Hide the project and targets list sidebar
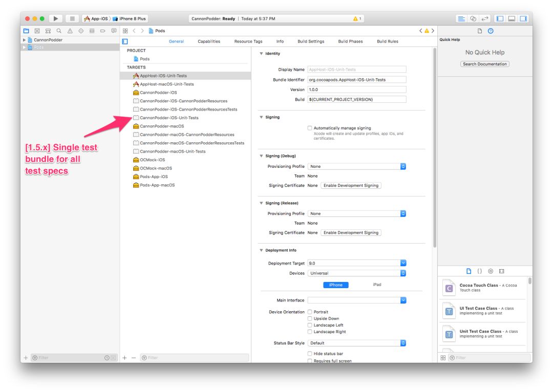 [125, 41]
